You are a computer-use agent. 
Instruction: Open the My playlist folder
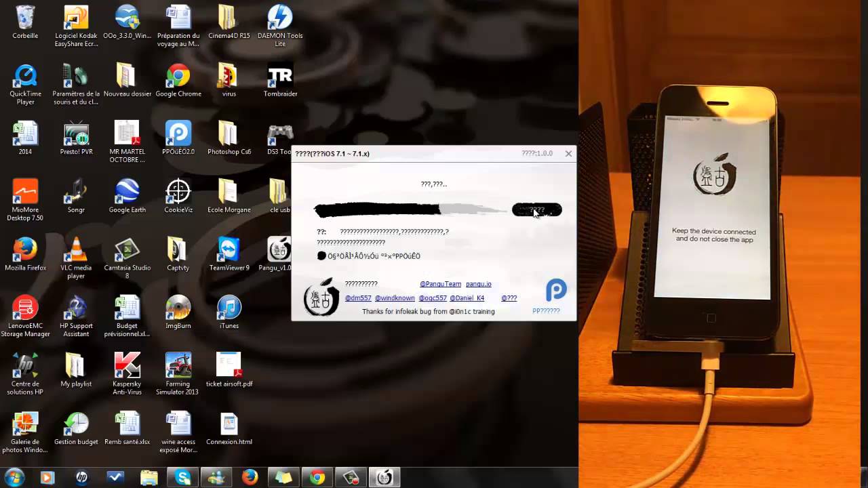pos(76,370)
